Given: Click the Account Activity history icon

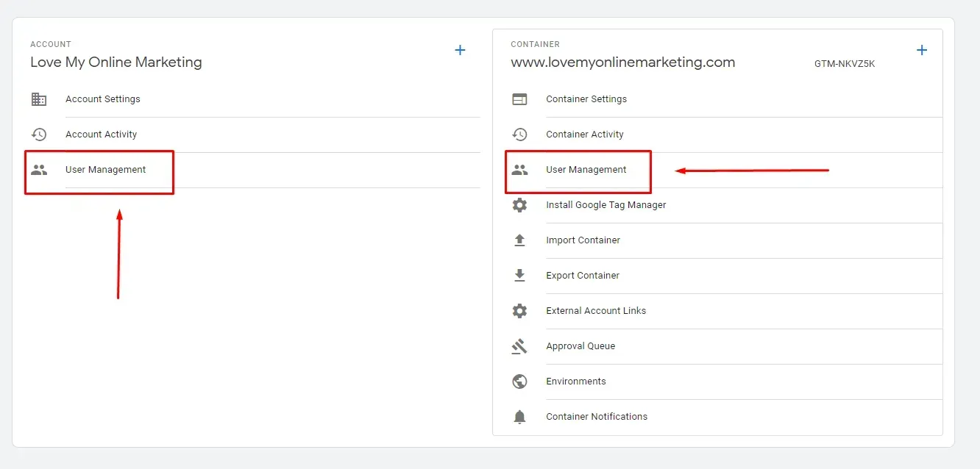Looking at the screenshot, I should [x=39, y=135].
